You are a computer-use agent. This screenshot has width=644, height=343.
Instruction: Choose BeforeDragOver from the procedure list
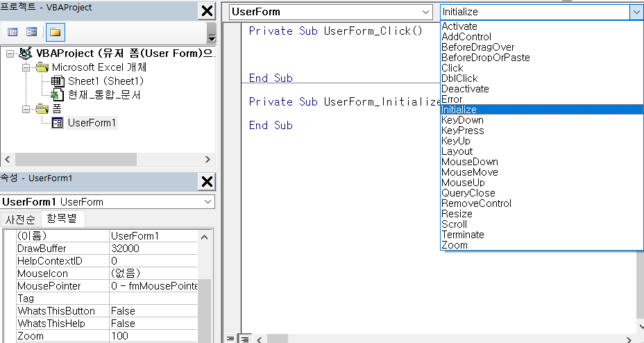(x=541, y=47)
